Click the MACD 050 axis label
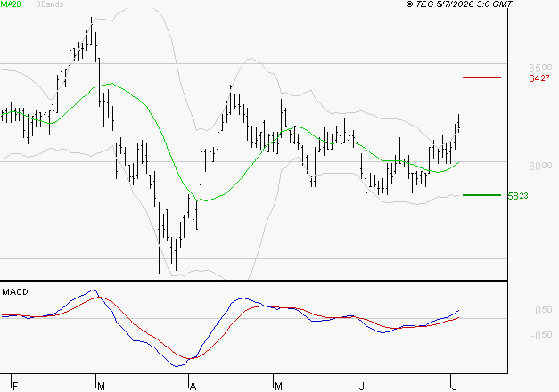This screenshot has height=392, width=559. (544, 310)
